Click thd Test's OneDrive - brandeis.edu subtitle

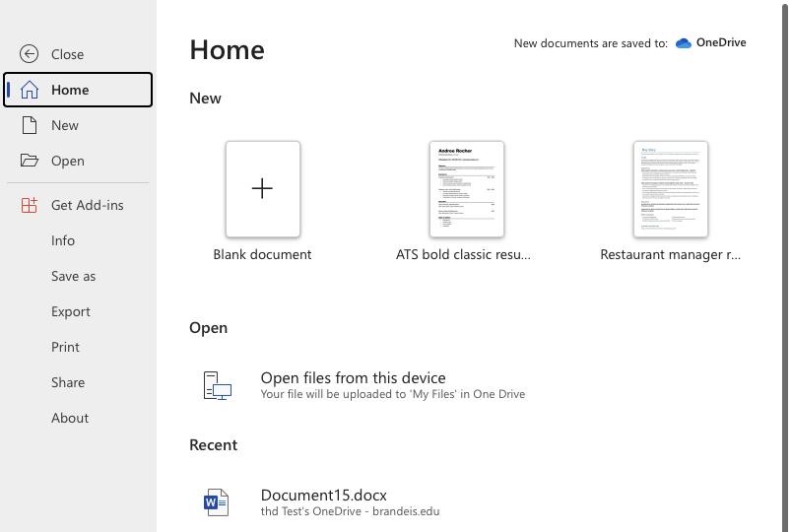click(x=350, y=511)
